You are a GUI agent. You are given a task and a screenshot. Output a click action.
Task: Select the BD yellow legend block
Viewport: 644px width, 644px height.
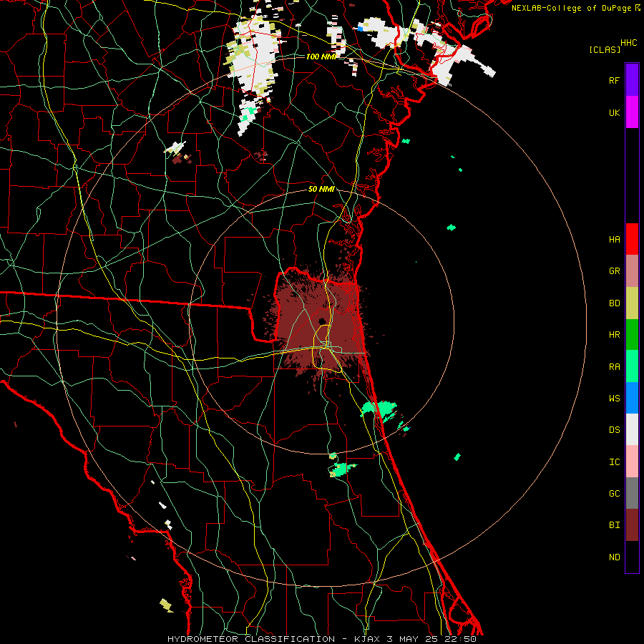coord(632,303)
